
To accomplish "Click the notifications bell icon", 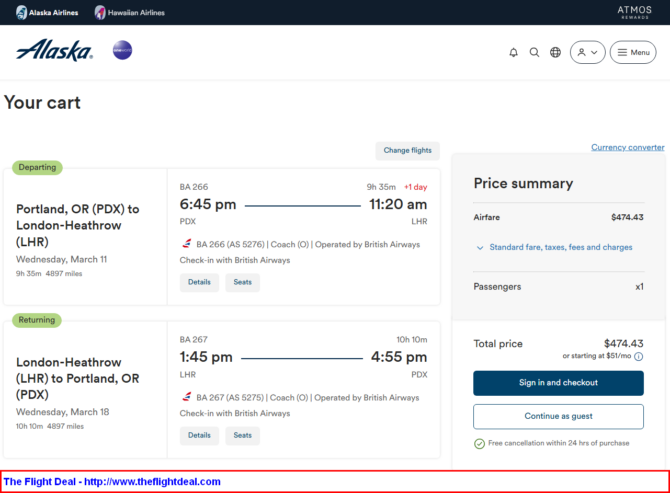I will pyautogui.click(x=513, y=52).
